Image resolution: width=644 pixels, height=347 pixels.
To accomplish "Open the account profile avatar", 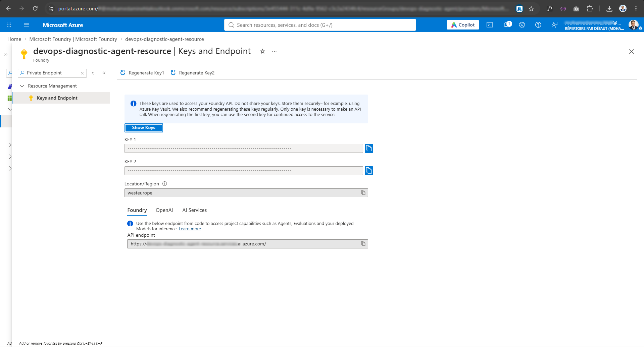I will pyautogui.click(x=633, y=25).
